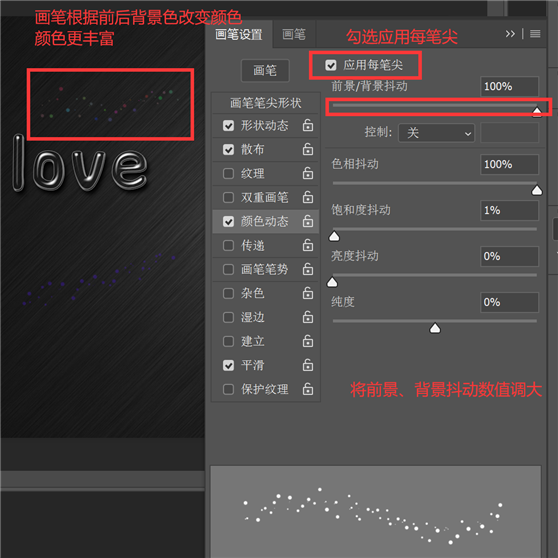This screenshot has height=558, width=558.
Task: Enable 传递 checkbox
Action: tap(228, 246)
